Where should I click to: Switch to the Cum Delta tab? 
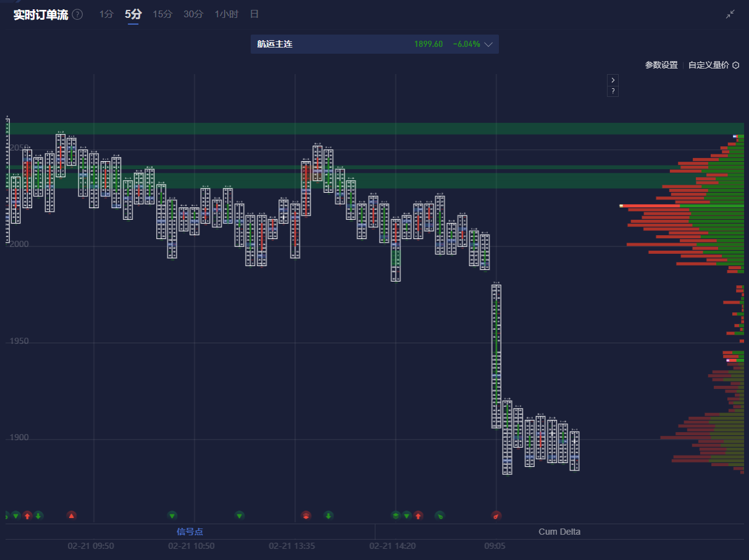(559, 532)
